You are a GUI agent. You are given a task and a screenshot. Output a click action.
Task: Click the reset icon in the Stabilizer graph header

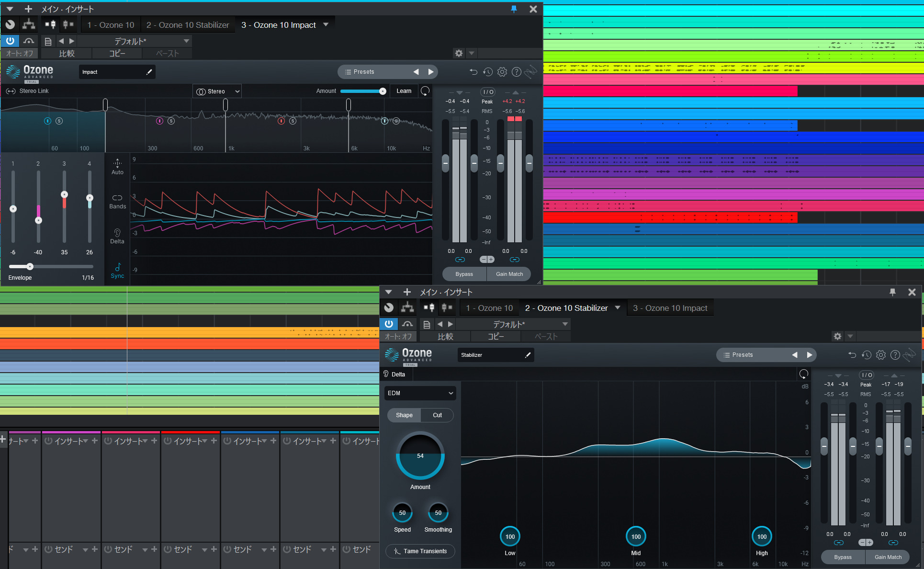(x=804, y=374)
